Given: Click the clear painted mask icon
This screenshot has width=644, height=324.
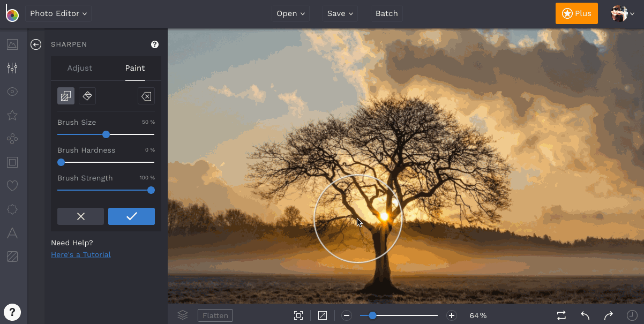Looking at the screenshot, I should (x=146, y=96).
